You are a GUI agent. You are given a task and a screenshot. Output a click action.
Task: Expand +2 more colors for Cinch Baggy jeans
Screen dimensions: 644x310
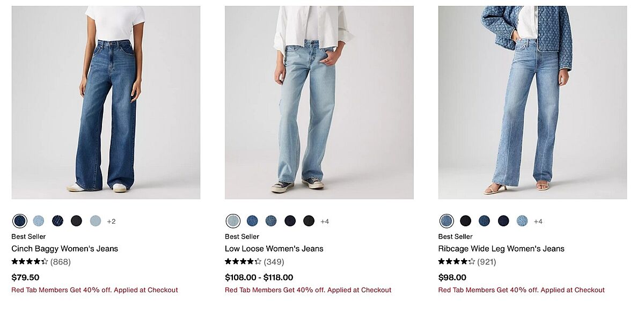111,222
